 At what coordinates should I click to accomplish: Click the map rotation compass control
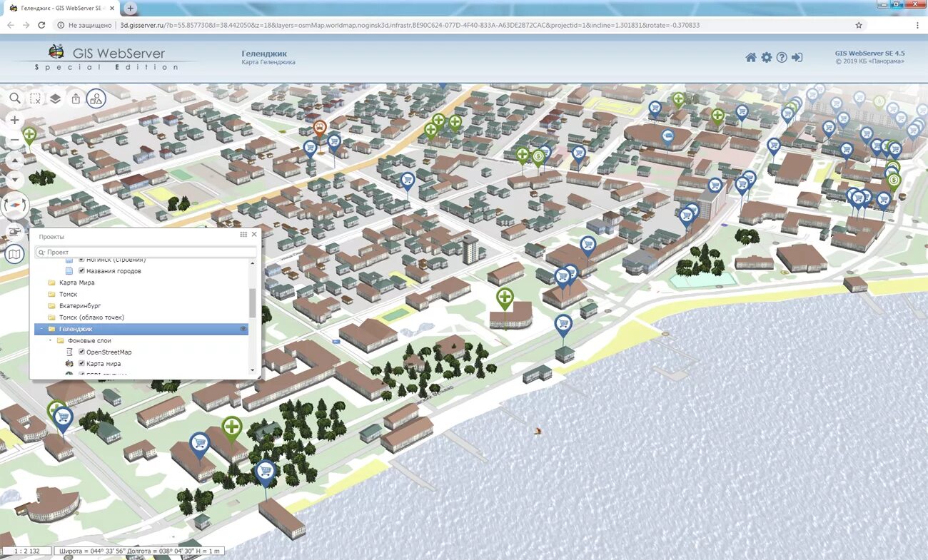pyautogui.click(x=15, y=205)
